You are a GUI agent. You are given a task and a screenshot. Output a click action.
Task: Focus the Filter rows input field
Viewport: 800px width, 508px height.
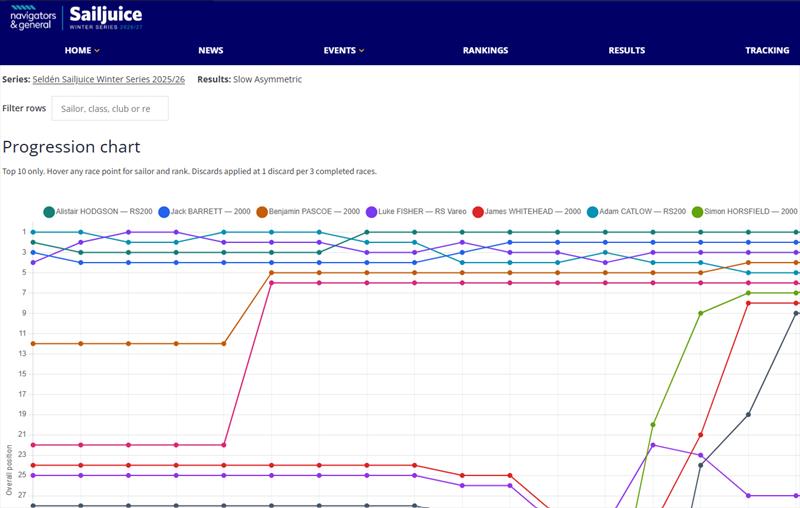110,109
